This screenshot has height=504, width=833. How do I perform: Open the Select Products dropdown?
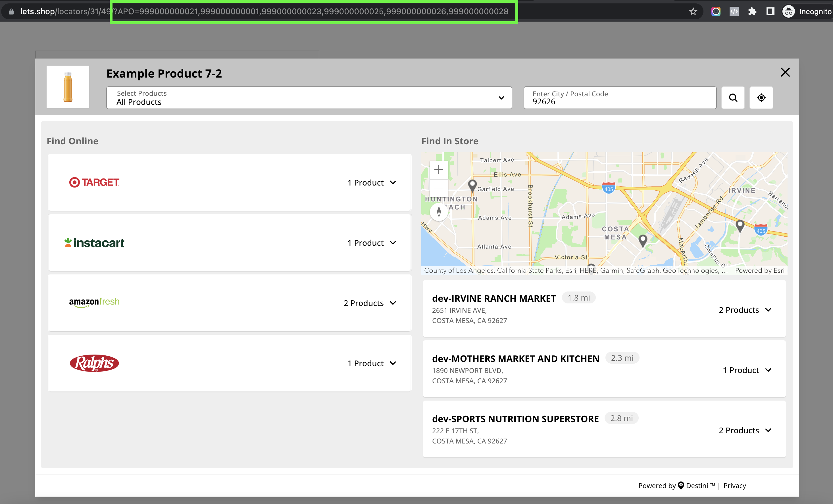pyautogui.click(x=309, y=98)
